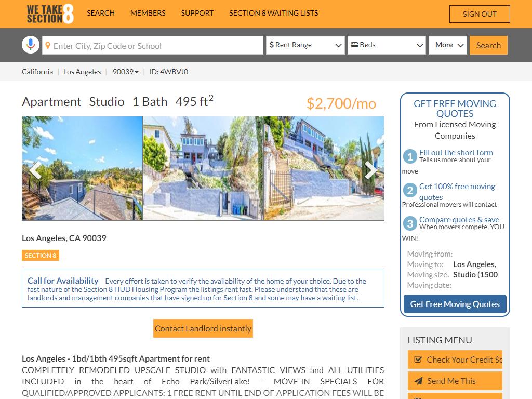
Task: Open the middle house front photo
Action: (x=203, y=168)
